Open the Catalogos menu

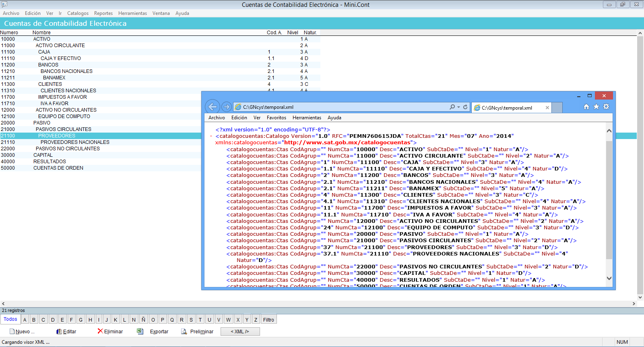(78, 13)
